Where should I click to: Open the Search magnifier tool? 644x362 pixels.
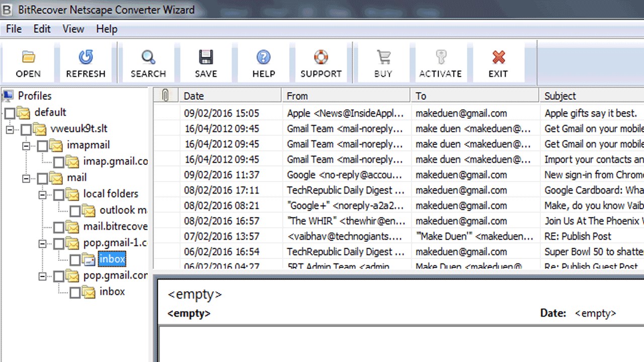[148, 57]
